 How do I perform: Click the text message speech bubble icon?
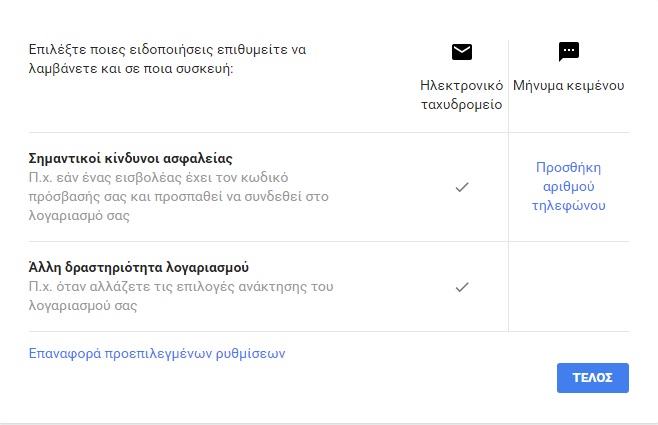point(569,52)
